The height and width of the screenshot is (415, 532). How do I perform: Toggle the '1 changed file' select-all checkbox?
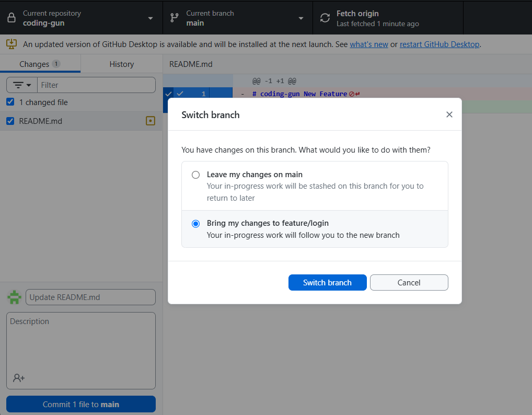(10, 102)
